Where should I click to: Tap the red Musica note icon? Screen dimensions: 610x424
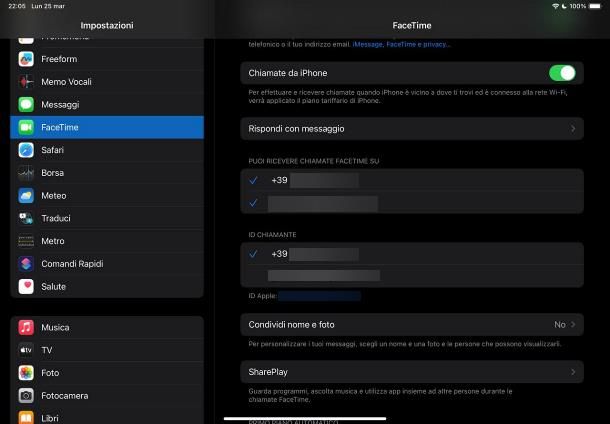click(26, 328)
